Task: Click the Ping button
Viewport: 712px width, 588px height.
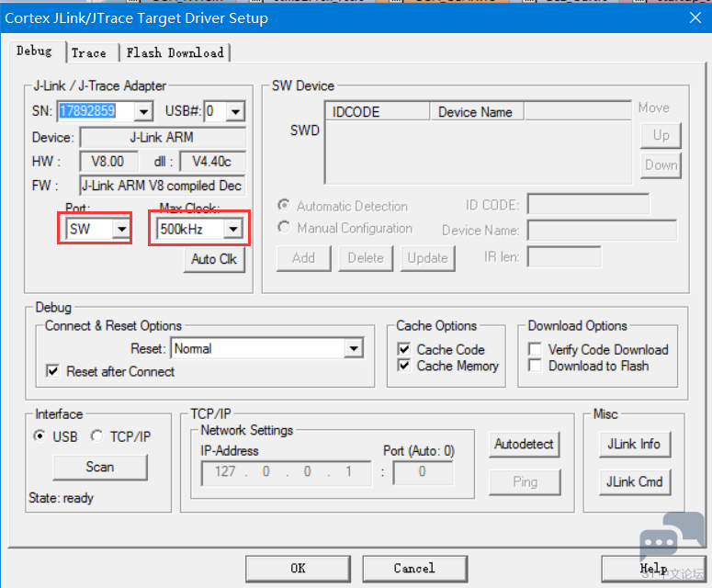Action: (x=525, y=481)
